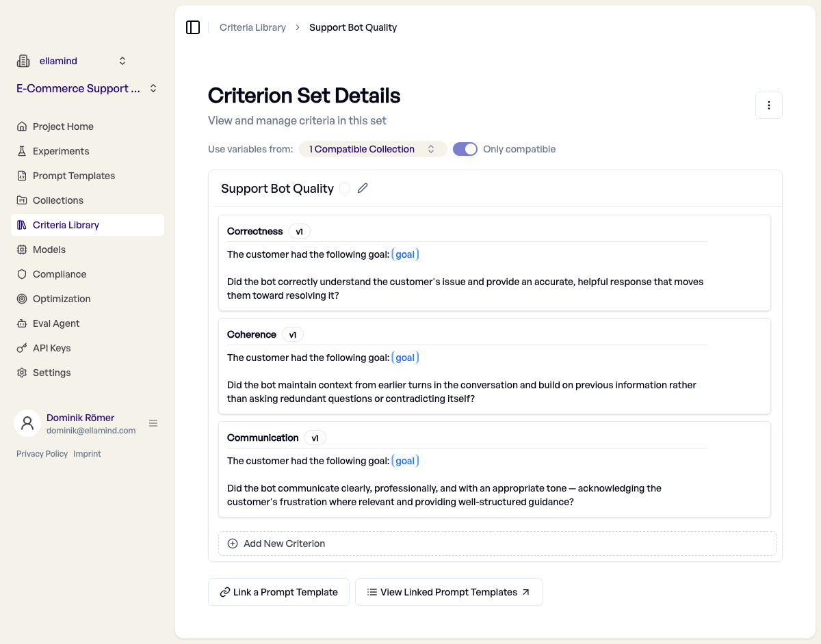Click the Optimization target icon
This screenshot has width=821, height=644.
[x=23, y=298]
